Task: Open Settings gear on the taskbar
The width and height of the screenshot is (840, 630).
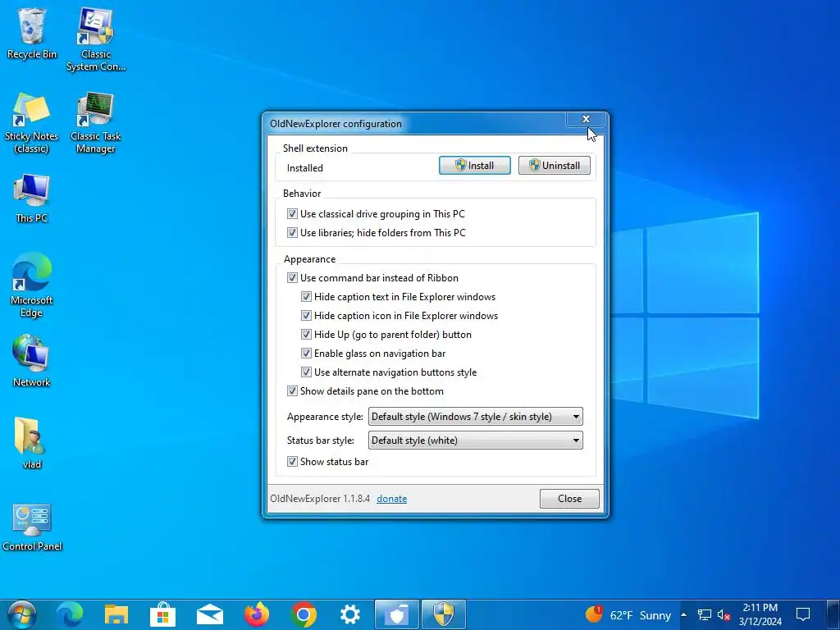Action: 349,614
